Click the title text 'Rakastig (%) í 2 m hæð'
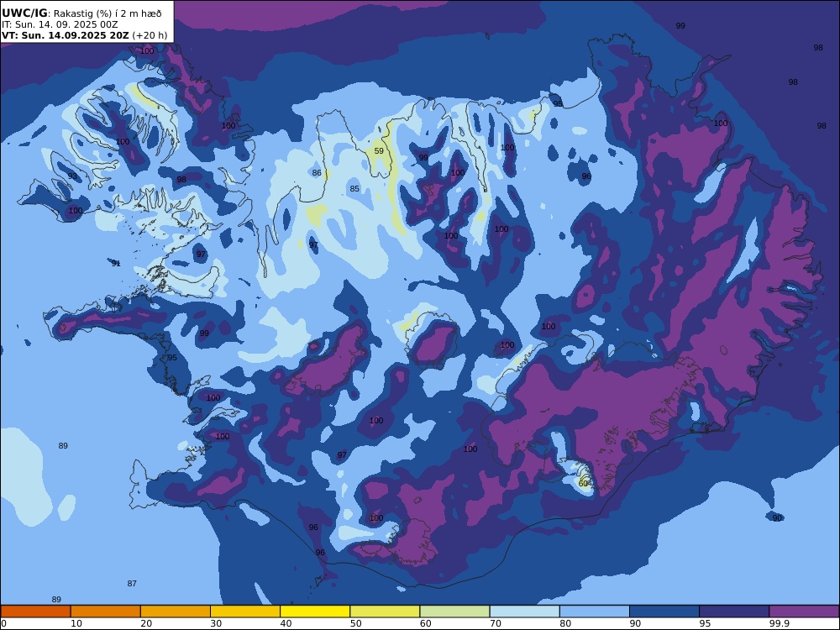Viewport: 840px width, 630px height. 108,13
